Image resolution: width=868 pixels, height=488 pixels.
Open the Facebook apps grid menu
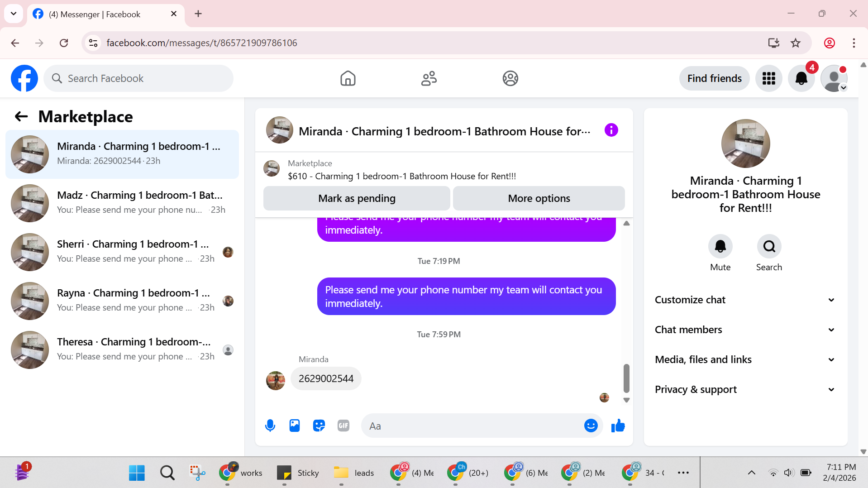click(768, 78)
